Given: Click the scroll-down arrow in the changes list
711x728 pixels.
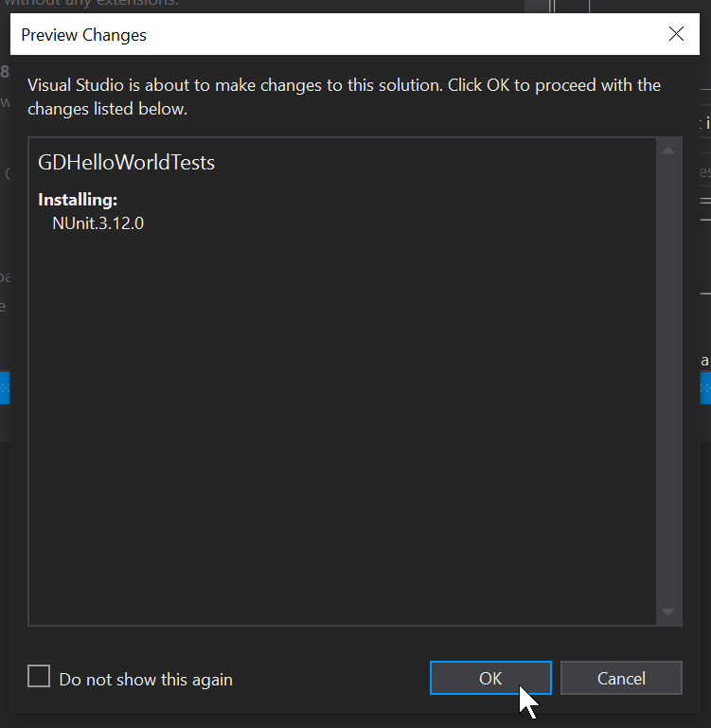Looking at the screenshot, I should click(667, 612).
